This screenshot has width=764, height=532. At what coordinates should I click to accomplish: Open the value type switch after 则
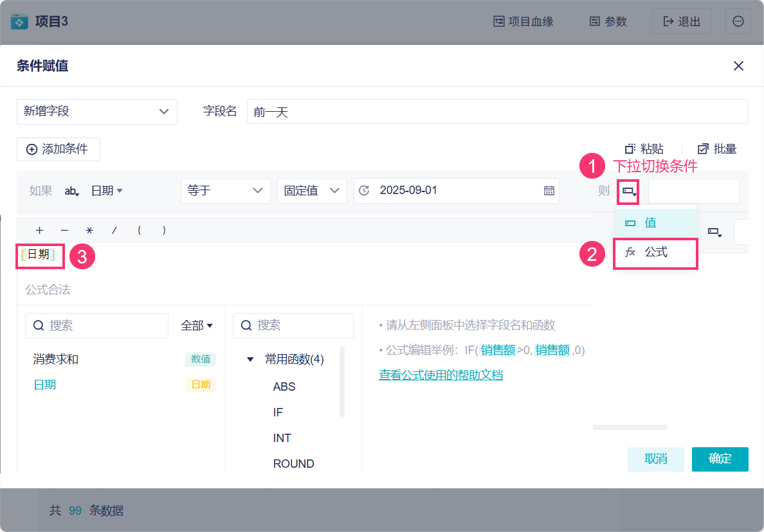(x=628, y=191)
